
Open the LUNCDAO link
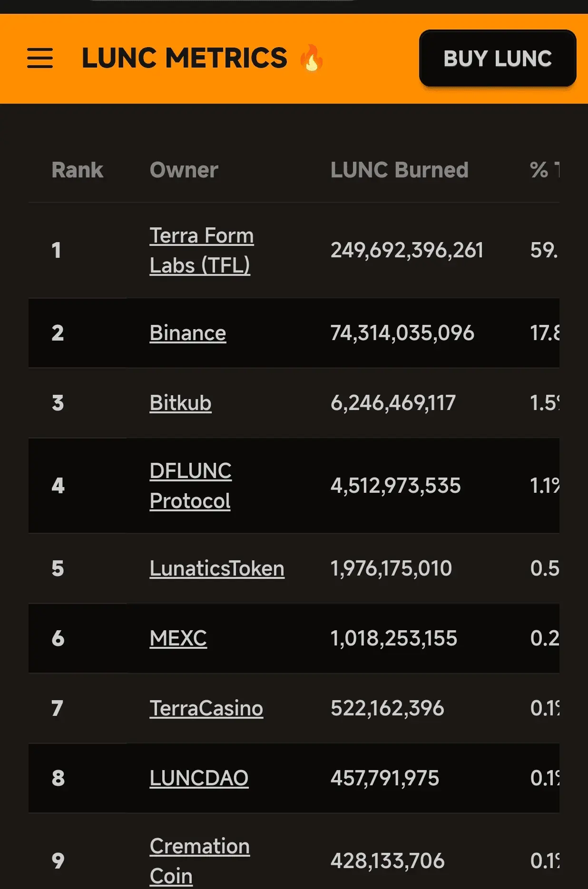pyautogui.click(x=199, y=778)
